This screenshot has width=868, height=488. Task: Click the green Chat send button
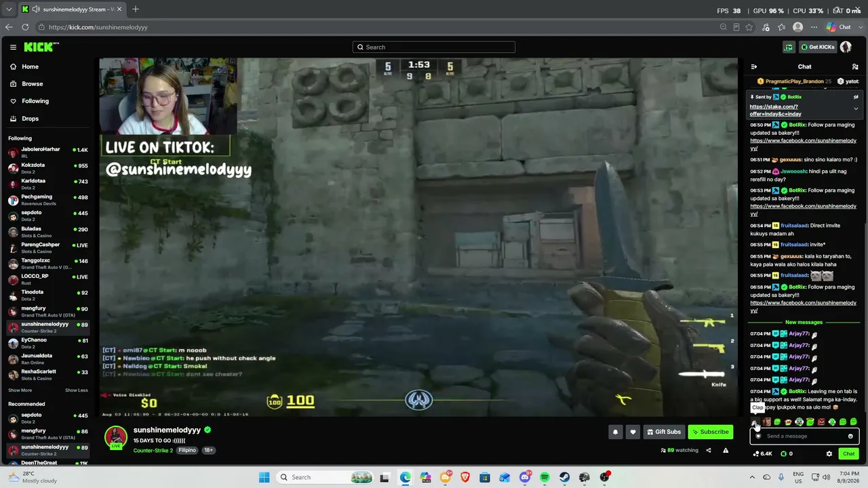click(x=848, y=453)
